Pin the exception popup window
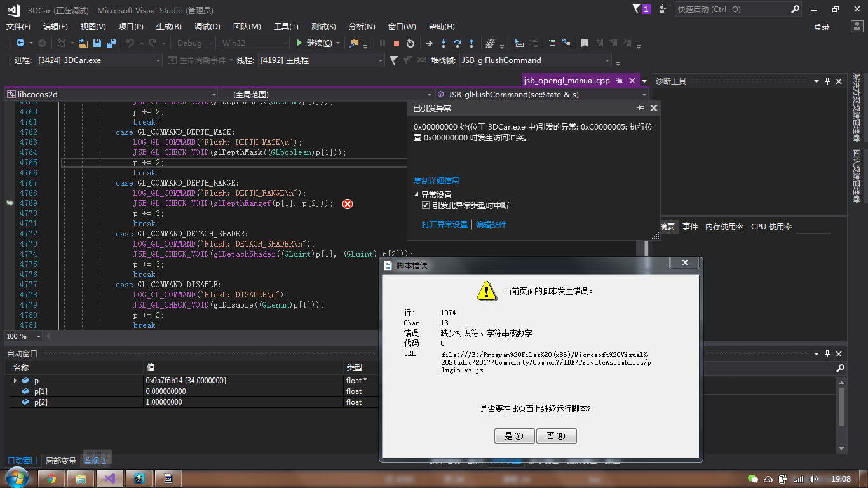 641,108
